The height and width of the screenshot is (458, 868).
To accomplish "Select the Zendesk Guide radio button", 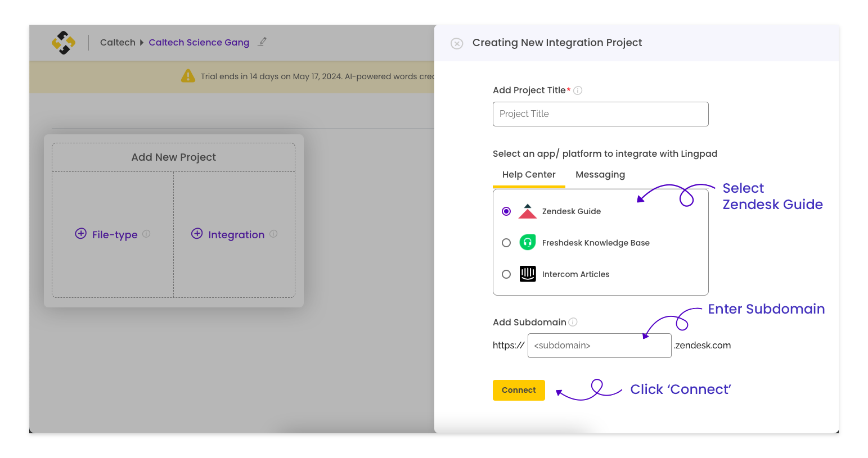I will pos(506,211).
